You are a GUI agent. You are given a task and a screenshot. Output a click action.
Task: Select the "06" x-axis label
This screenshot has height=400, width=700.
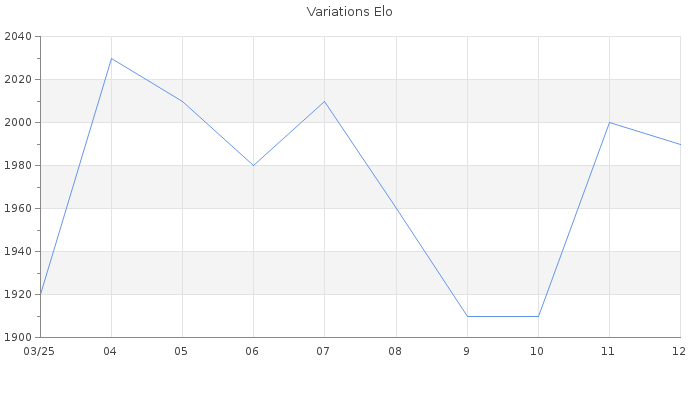[253, 352]
